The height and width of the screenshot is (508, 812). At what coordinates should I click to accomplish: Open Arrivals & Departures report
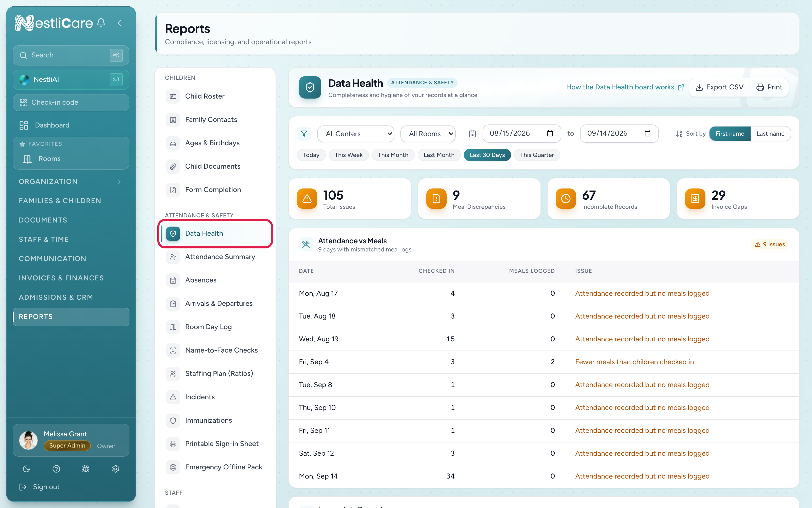[x=215, y=303]
